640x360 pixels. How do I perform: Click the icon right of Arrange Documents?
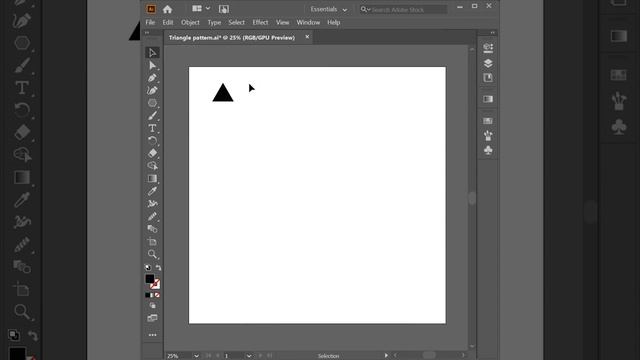224,9
